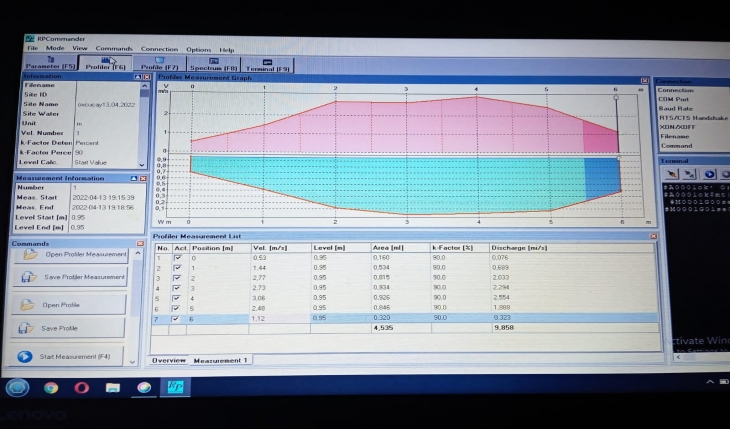Image resolution: width=730 pixels, height=429 pixels.
Task: Uncheck Act. checkbox for measurement row 2
Action: coord(177,268)
